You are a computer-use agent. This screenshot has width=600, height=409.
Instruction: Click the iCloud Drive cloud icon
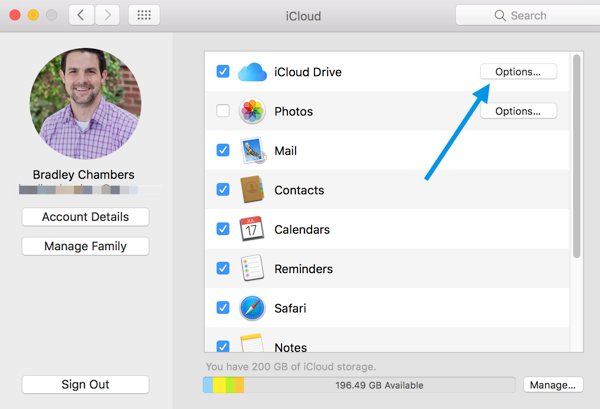pos(252,72)
